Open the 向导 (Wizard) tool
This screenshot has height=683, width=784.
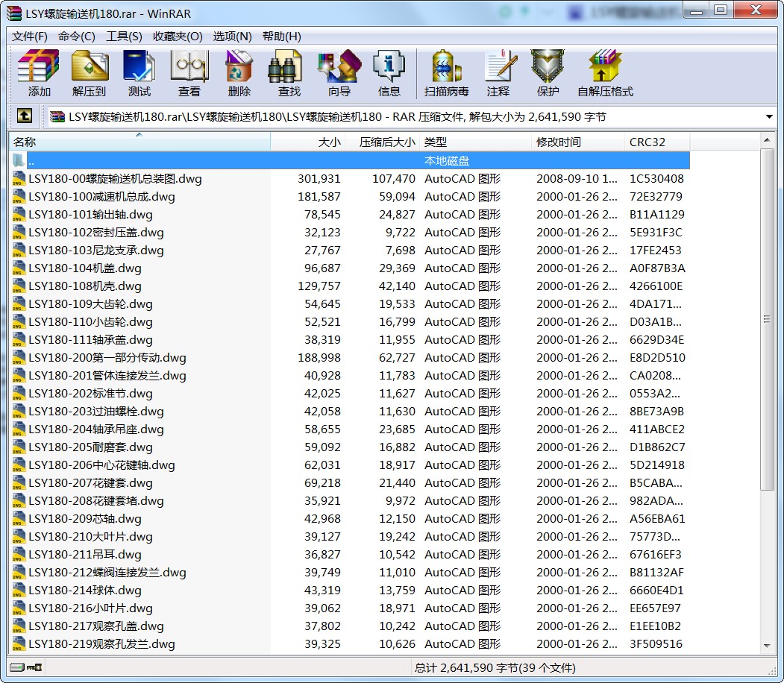(339, 66)
